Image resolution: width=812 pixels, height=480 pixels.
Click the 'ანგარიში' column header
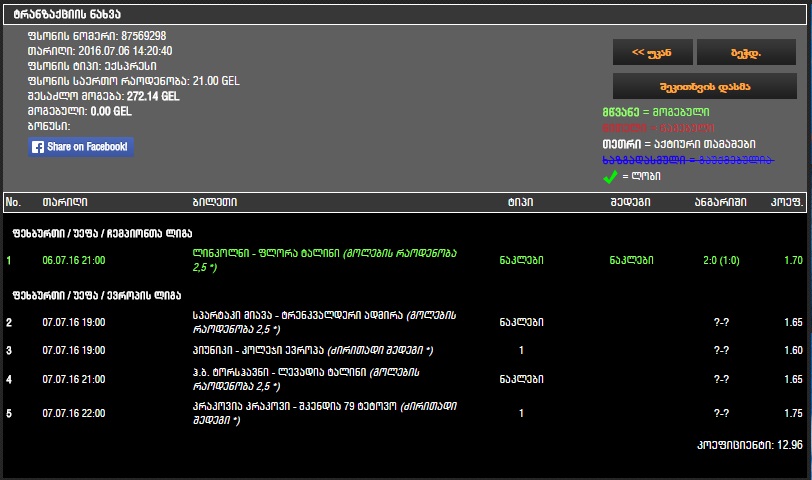(x=720, y=202)
